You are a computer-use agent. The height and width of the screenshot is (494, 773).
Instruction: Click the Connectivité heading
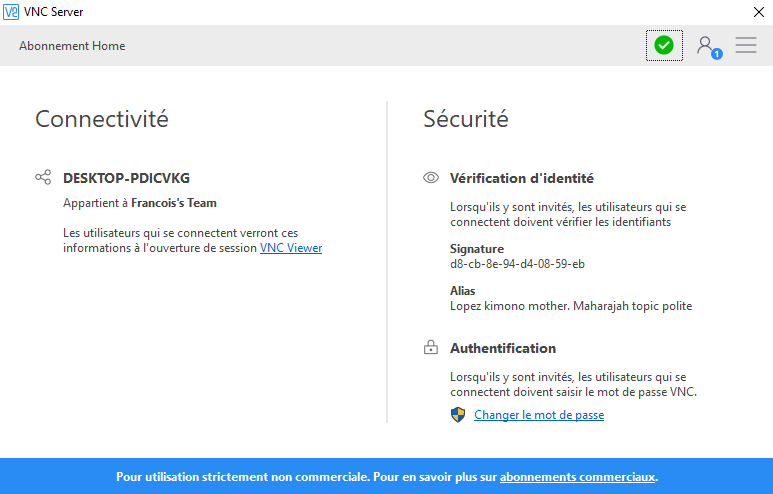pyautogui.click(x=102, y=119)
